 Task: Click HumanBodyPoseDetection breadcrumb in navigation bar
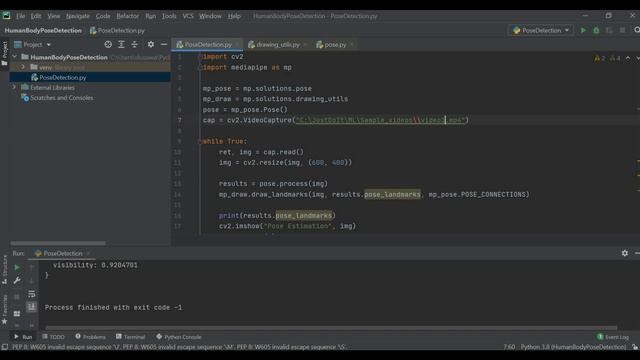[43, 30]
